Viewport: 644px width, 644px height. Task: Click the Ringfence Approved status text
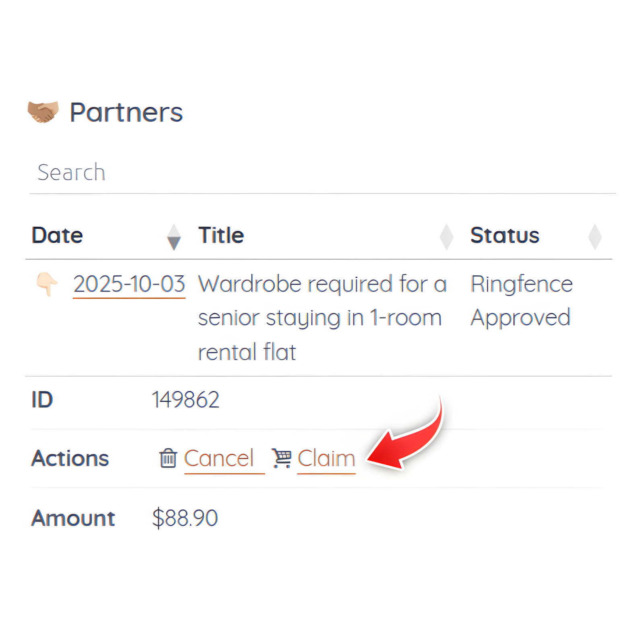(521, 301)
